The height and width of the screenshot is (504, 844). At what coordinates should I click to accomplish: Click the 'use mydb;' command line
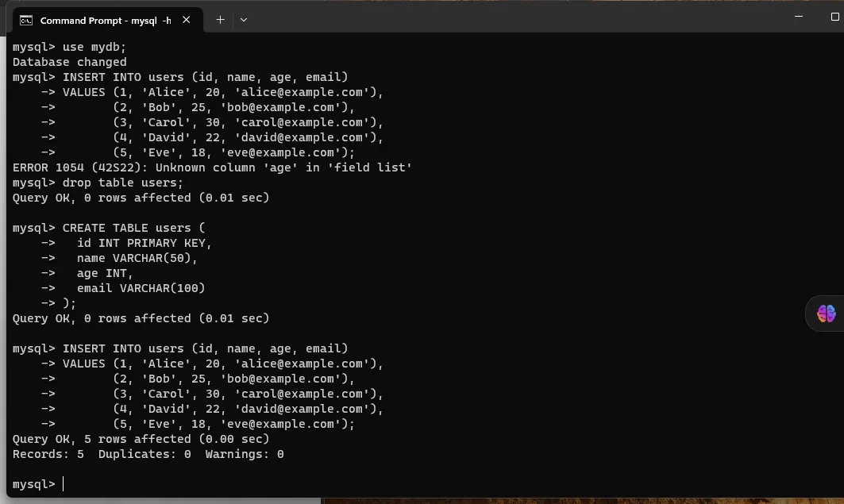coord(69,47)
